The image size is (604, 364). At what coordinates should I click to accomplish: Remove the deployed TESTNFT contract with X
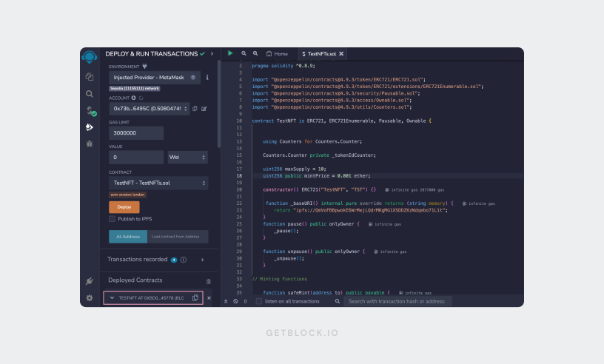[209, 297]
